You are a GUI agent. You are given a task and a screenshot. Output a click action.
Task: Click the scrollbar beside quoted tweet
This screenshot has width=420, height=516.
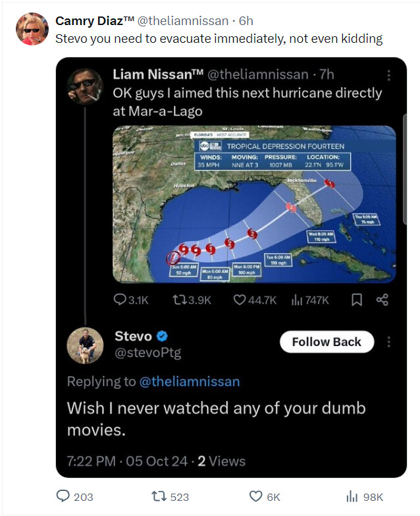coord(405,169)
